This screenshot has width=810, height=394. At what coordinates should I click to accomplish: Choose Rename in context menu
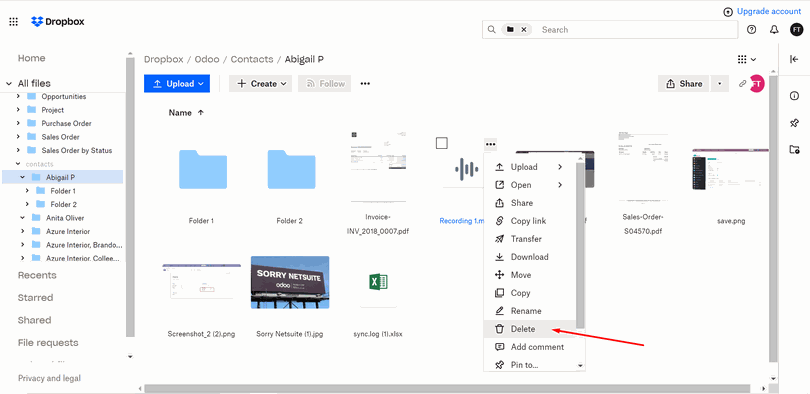[x=529, y=311]
